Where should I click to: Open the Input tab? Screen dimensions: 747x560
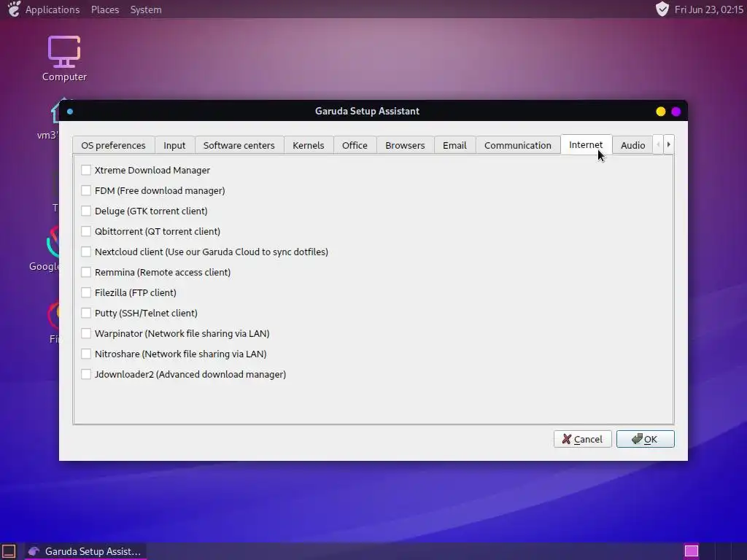[174, 145]
